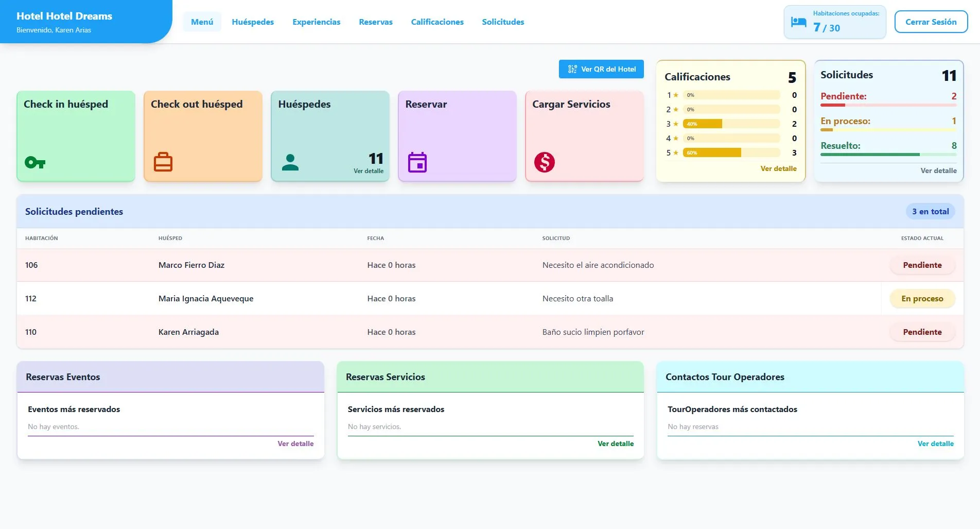Click Pendiente status for Karen Arriagada
Image resolution: width=980 pixels, height=529 pixels.
tap(922, 332)
